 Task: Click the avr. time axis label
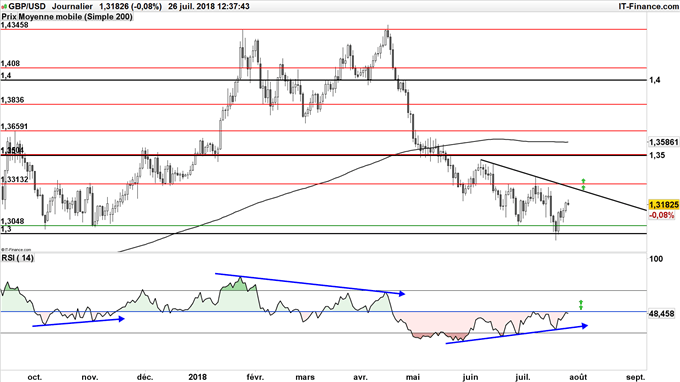pyautogui.click(x=360, y=377)
